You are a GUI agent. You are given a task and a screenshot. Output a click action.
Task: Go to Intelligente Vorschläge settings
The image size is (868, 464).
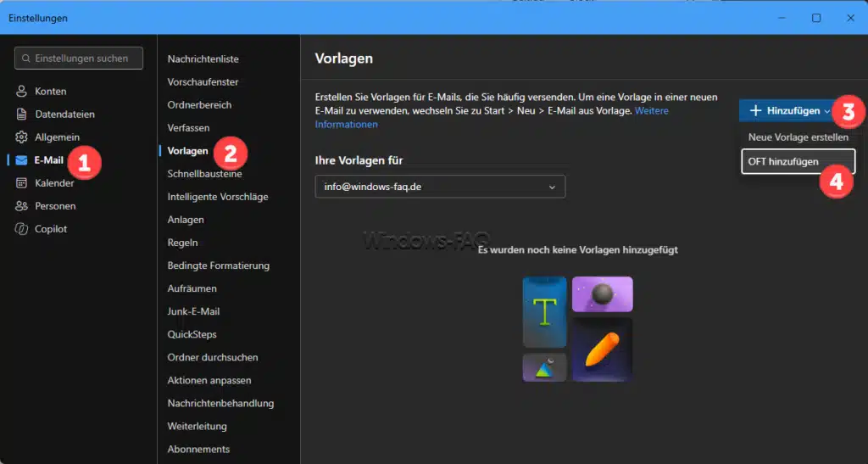[x=218, y=197]
